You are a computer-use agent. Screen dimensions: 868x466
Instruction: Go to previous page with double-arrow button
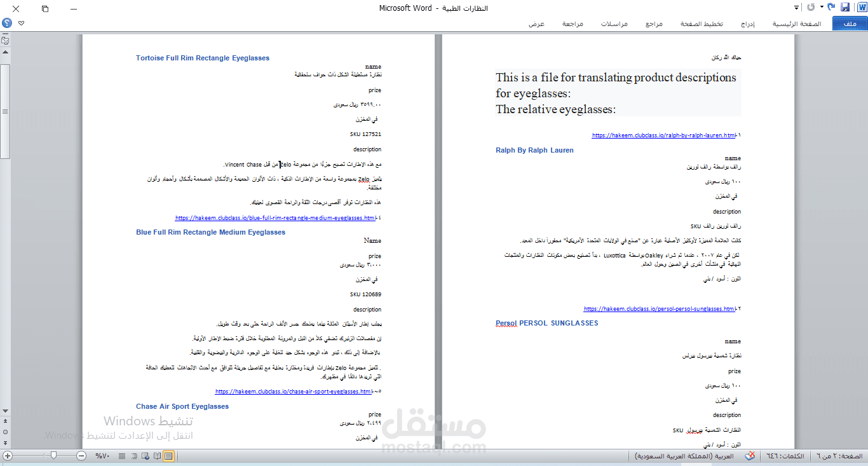click(5, 421)
